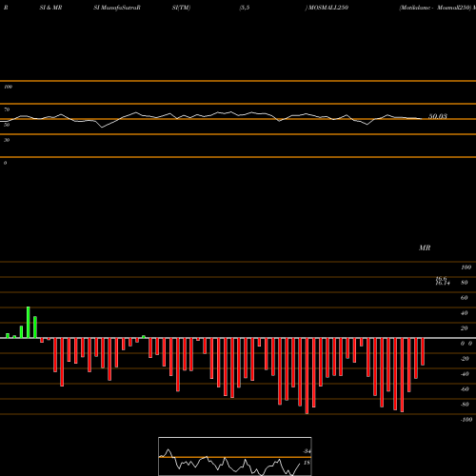Click the MR axis label -20
The height and width of the screenshot is (476, 476).
(x=465, y=359)
